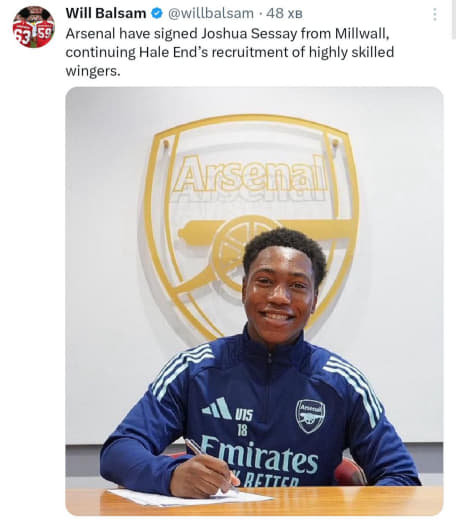Click the blue verified badge
Screen dimensions: 456x520
tap(157, 13)
